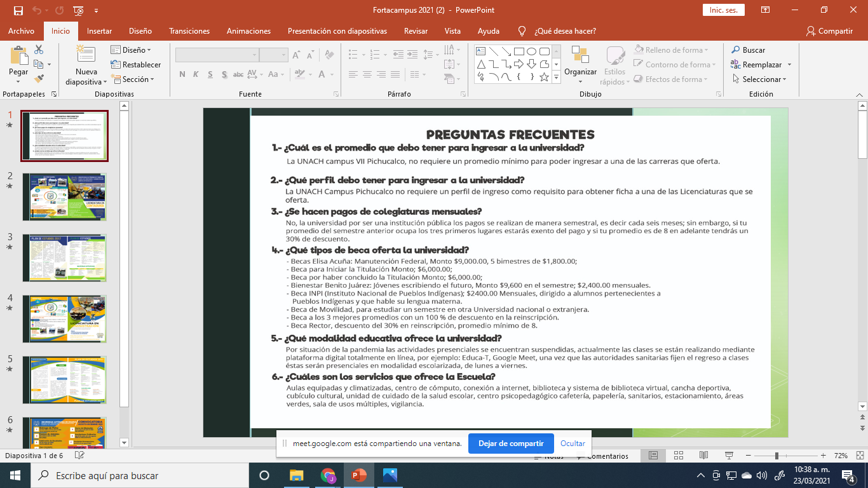This screenshot has width=868, height=488.
Task: Open the Diseño layout dropdown
Action: [130, 50]
